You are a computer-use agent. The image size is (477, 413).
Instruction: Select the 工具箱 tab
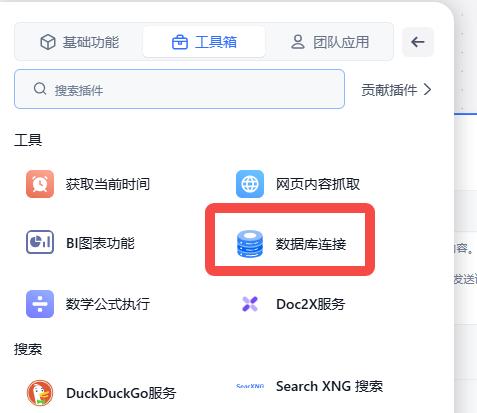click(204, 42)
